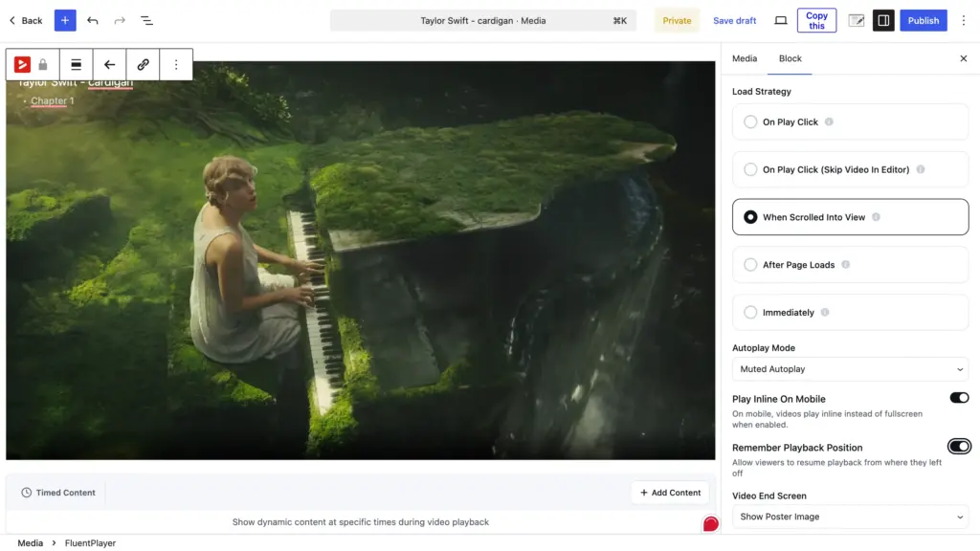Open block toolbar more options menu

[176, 64]
